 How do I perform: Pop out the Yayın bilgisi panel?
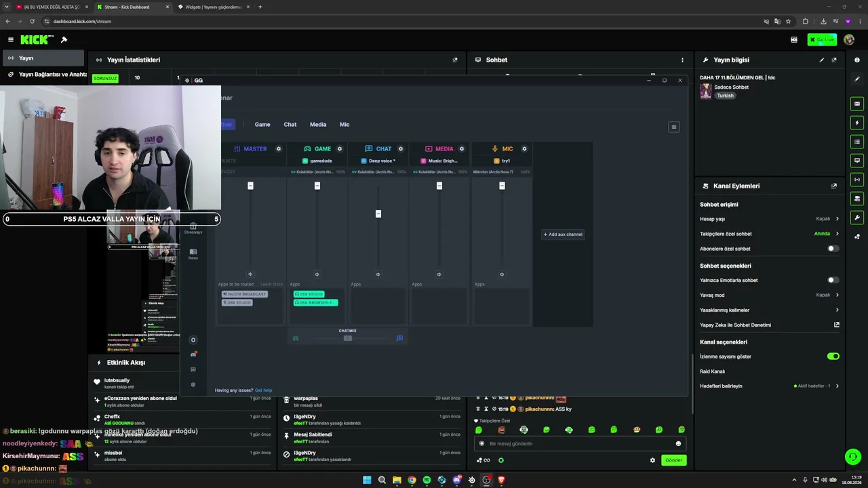[834, 60]
